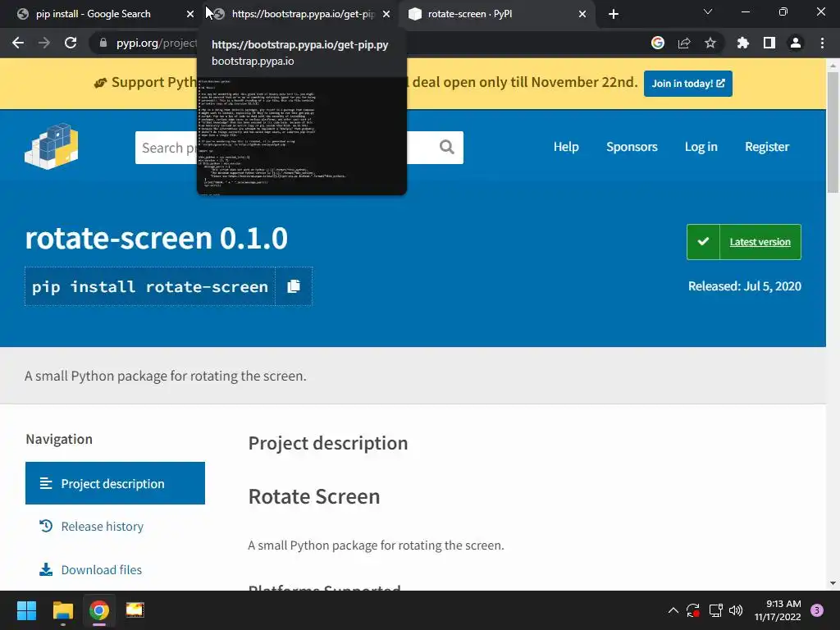This screenshot has width=840, height=630.
Task: Go back to the previous page
Action: (18, 43)
